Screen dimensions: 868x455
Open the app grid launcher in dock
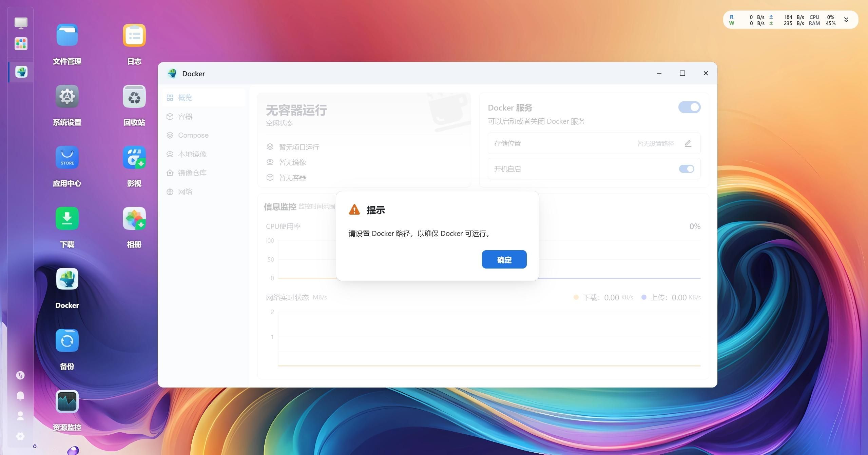click(x=21, y=44)
